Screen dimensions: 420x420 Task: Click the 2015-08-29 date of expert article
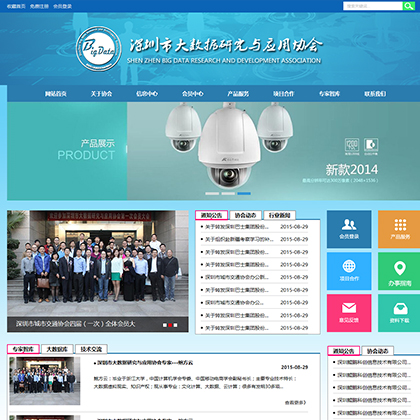click(294, 367)
